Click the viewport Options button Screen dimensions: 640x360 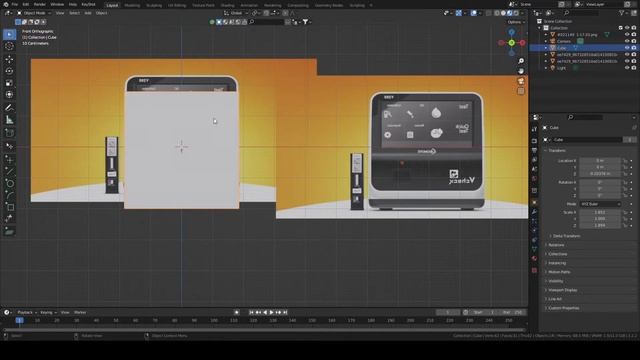click(x=515, y=22)
